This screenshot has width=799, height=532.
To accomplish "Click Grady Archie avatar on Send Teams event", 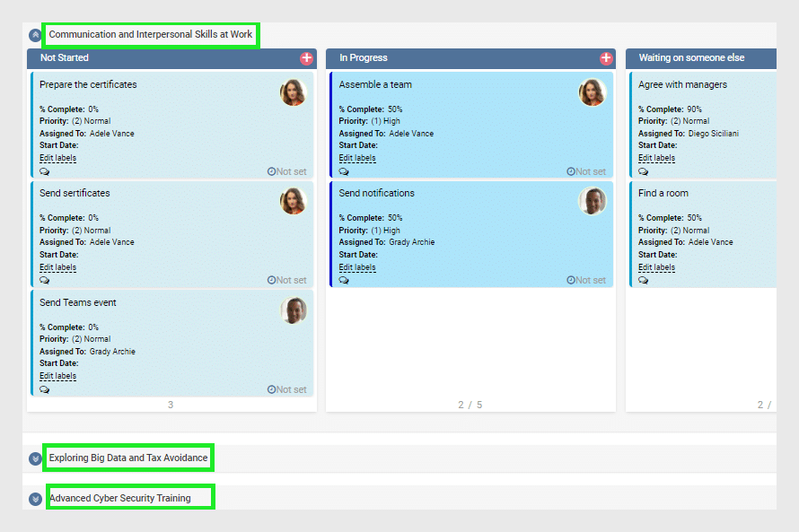I will [x=293, y=310].
